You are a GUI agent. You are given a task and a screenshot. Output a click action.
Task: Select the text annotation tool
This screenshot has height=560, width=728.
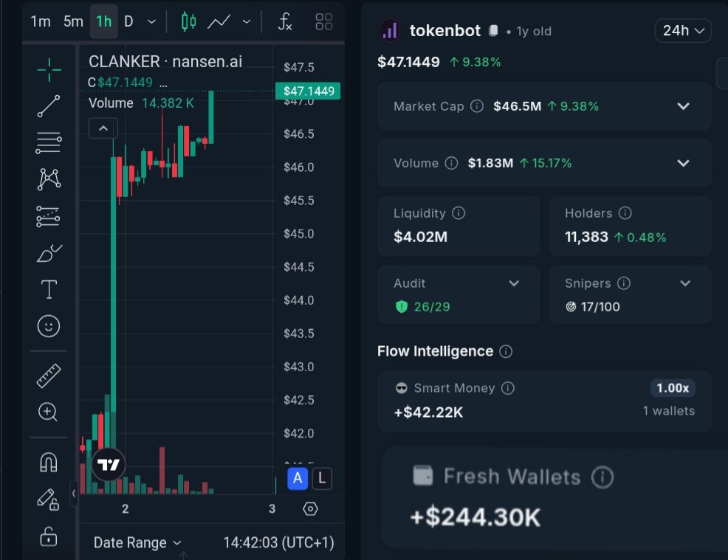pyautogui.click(x=49, y=290)
